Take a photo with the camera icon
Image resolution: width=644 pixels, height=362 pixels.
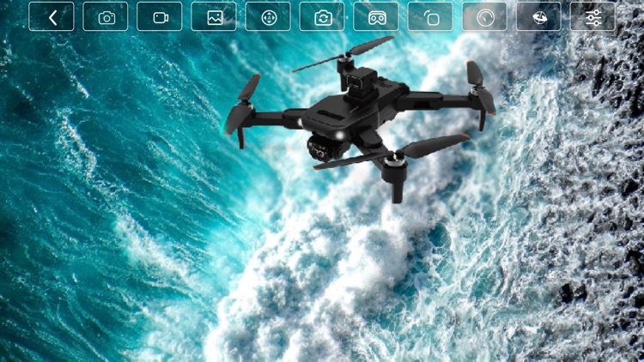106,16
